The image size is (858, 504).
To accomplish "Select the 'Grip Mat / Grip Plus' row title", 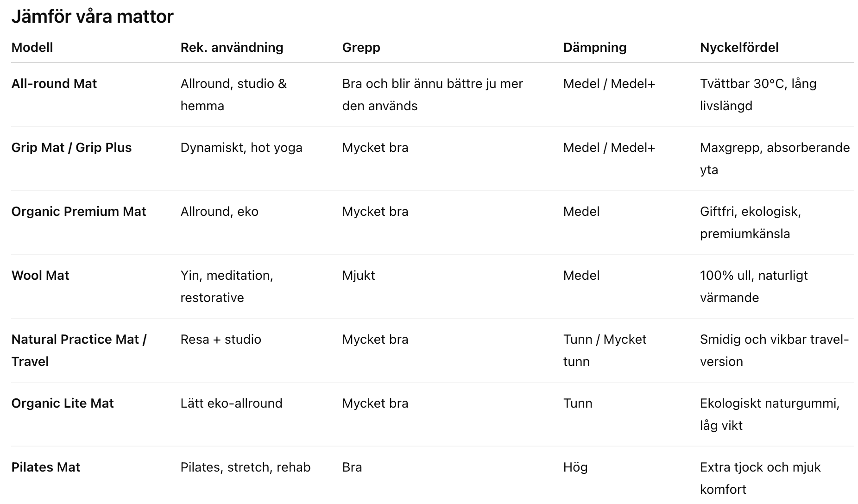I will point(71,147).
